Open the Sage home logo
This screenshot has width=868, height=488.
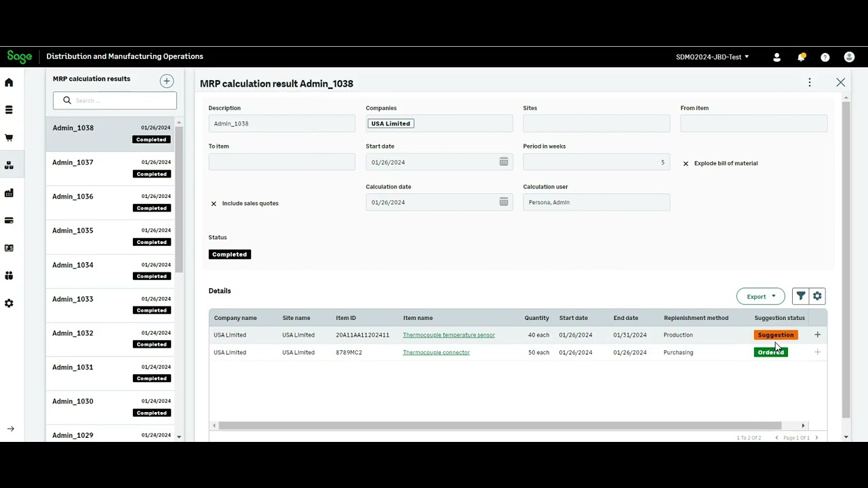(20, 57)
